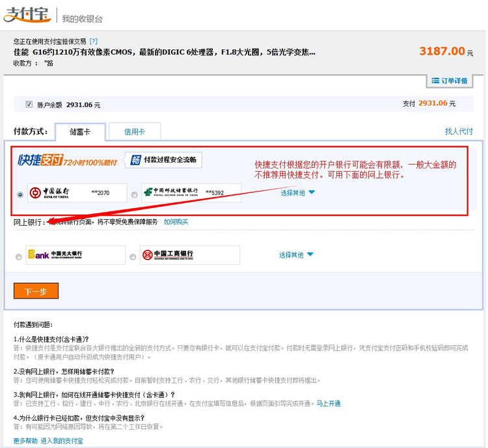The width and height of the screenshot is (488, 448).
Task: Click the Bank of China logo card
Action: coord(77,193)
